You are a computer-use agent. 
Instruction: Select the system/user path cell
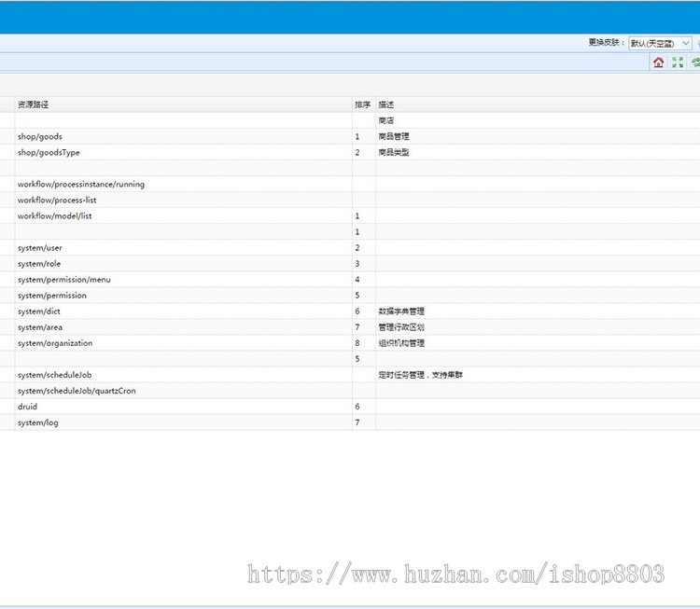pyautogui.click(x=184, y=248)
